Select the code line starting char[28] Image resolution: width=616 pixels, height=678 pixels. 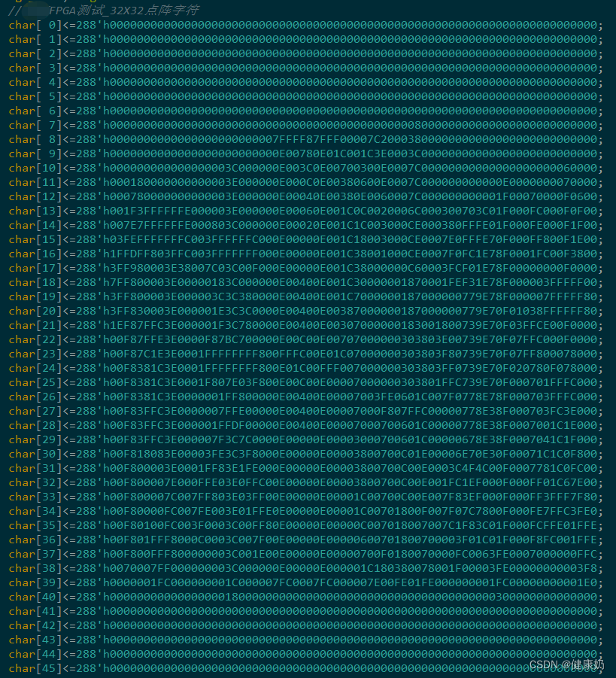[305, 425]
